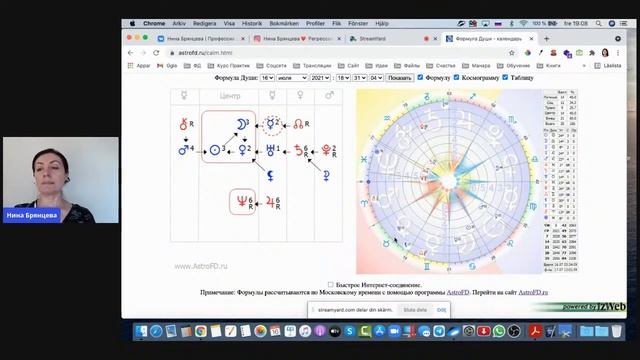This screenshot has height=360, width=640.
Task: Open the seconds dropdown showing 04
Action: (376, 78)
